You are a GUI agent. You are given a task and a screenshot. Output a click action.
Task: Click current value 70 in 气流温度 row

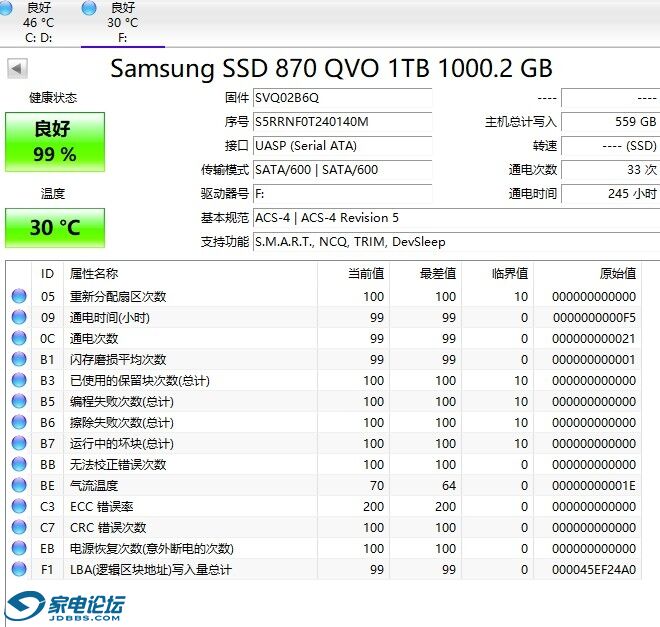[x=377, y=486]
